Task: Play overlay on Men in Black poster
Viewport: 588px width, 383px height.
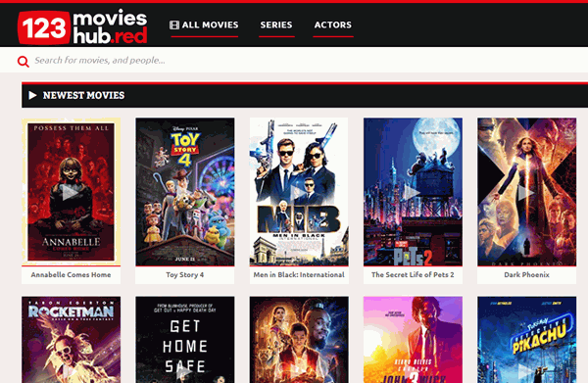Action: click(x=299, y=193)
